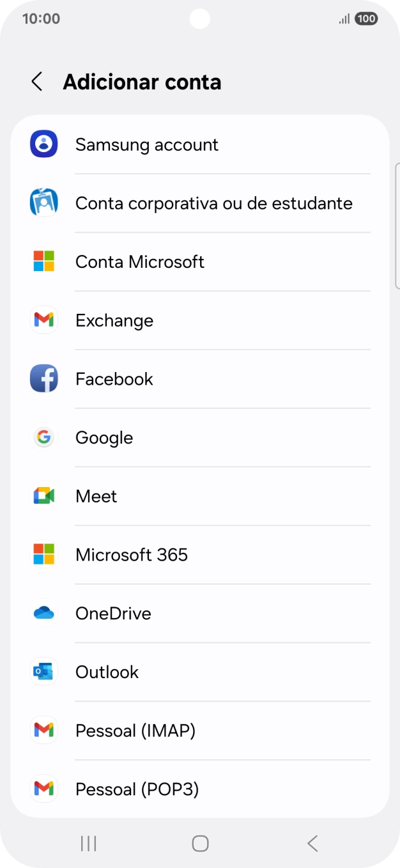400x868 pixels.
Task: Tap the Samsung account icon
Action: point(44,144)
